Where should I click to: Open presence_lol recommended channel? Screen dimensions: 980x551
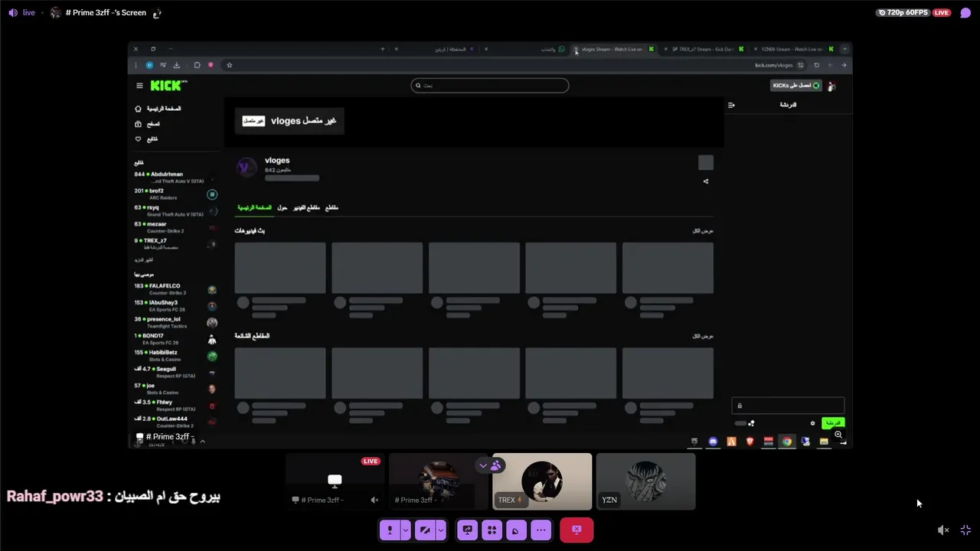tap(175, 323)
